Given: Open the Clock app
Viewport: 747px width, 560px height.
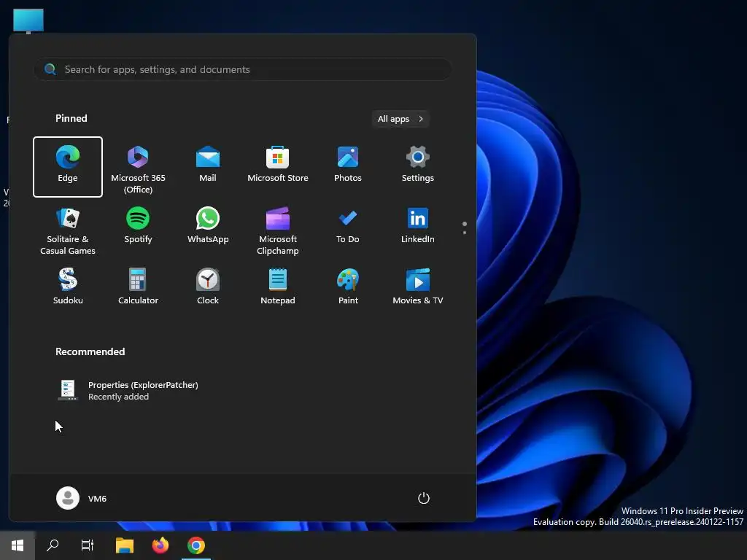Looking at the screenshot, I should point(208,287).
